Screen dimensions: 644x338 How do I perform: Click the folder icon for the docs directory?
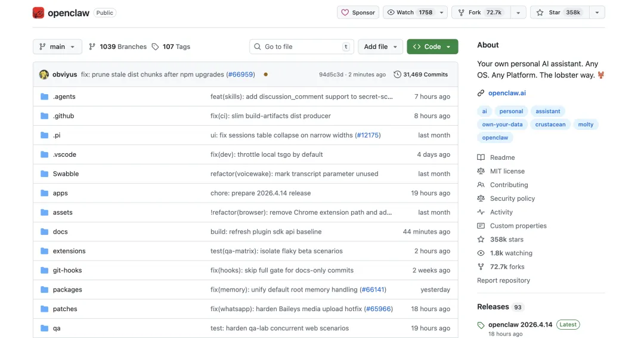click(44, 232)
